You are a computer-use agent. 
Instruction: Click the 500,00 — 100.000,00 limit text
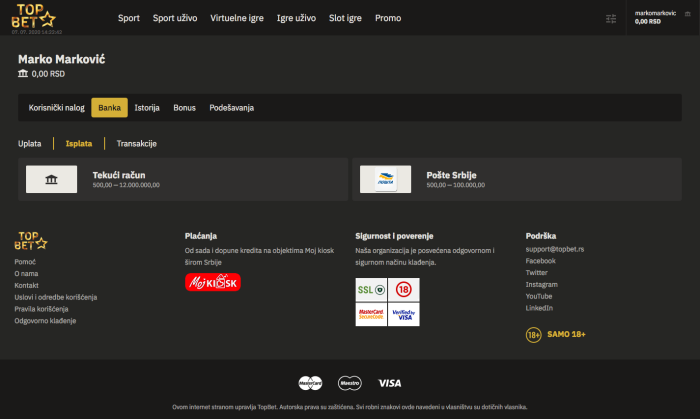pos(456,185)
